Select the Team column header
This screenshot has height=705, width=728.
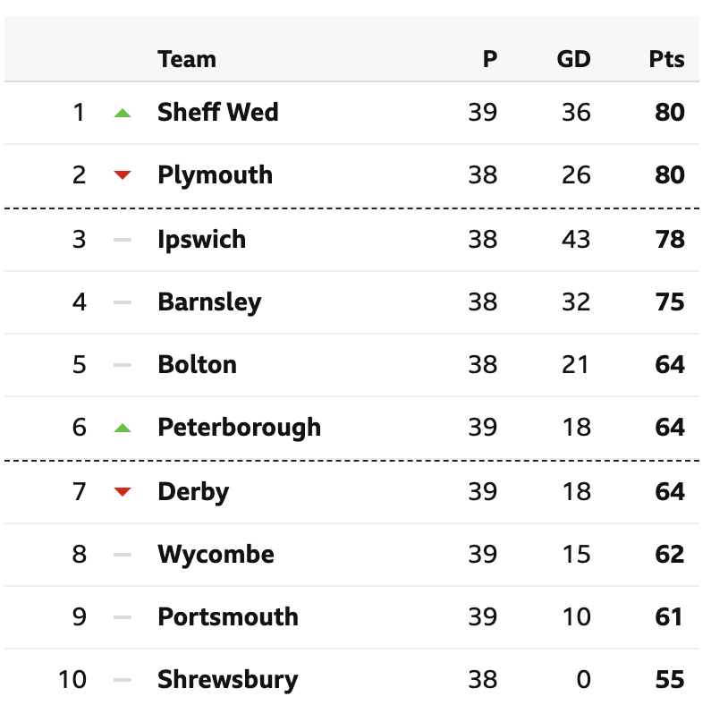tap(187, 59)
